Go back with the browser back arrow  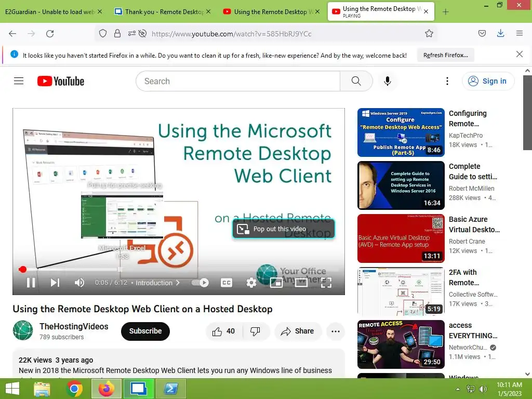(12, 34)
